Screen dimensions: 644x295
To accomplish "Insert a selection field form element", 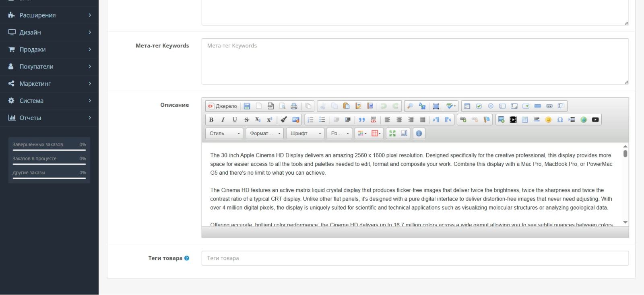I will click(526, 106).
